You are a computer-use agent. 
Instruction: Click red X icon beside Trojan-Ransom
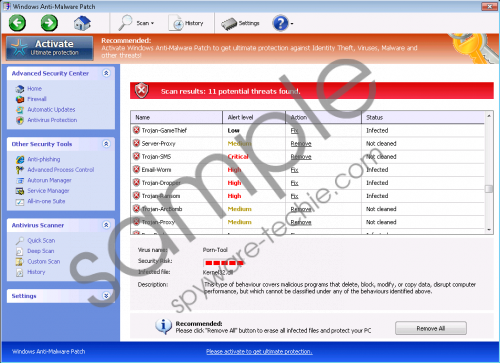click(x=136, y=195)
